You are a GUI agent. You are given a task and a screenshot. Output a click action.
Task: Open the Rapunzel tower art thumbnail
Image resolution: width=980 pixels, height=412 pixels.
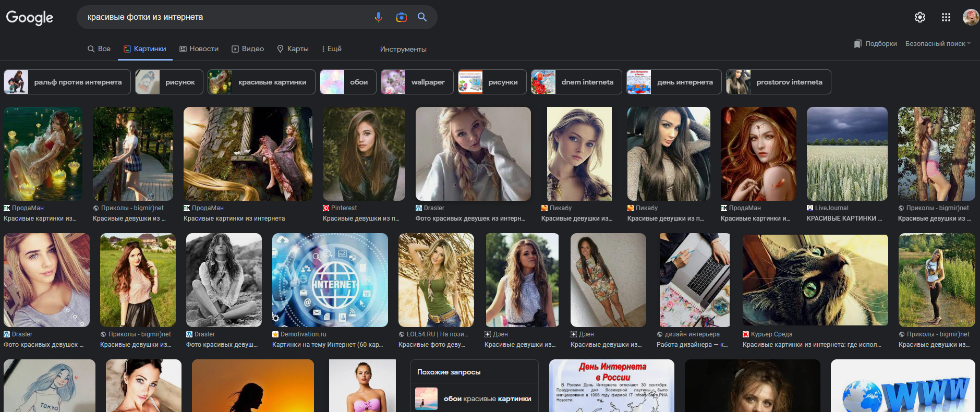click(x=248, y=154)
